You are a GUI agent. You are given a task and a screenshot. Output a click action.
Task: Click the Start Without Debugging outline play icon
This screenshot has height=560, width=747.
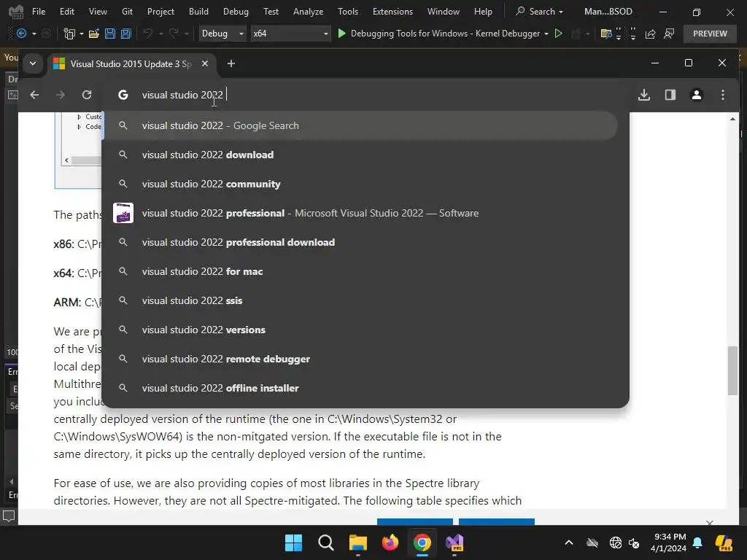[558, 34]
